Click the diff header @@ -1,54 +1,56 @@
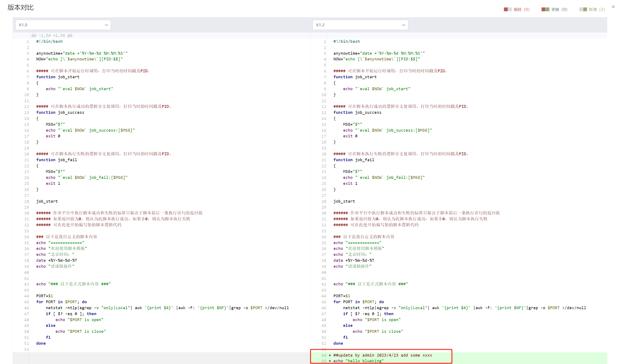The image size is (620, 364). pyautogui.click(x=52, y=36)
